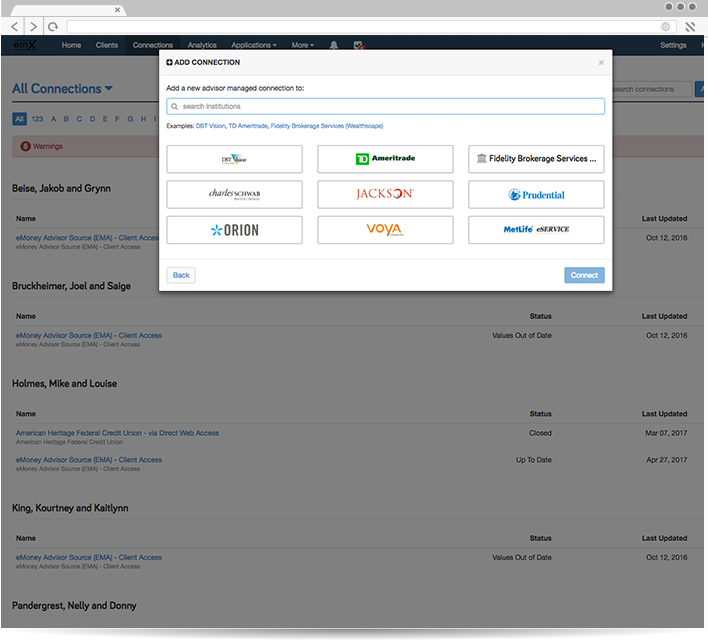The width and height of the screenshot is (708, 640).
Task: Reload the page with refresh icon
Action: click(53, 27)
